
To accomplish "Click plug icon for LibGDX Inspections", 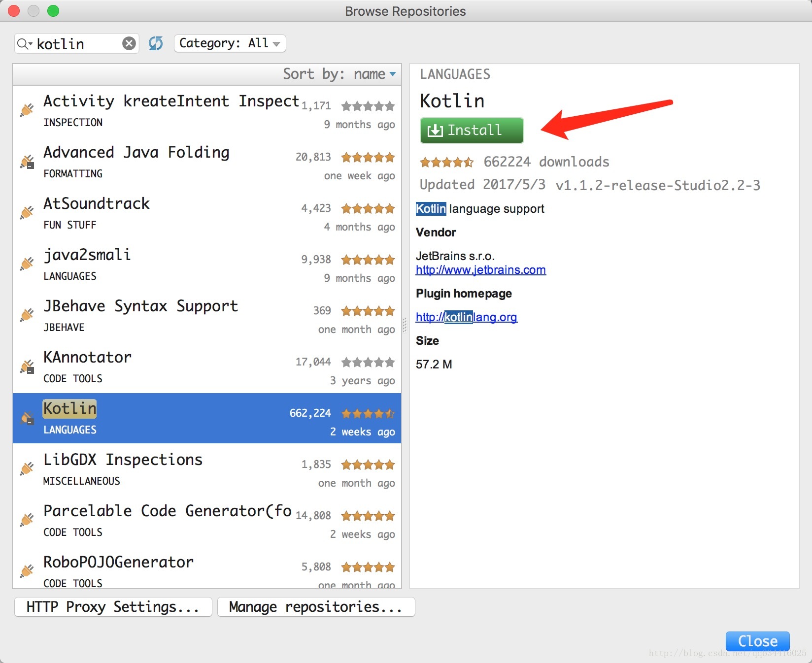I will tap(27, 469).
